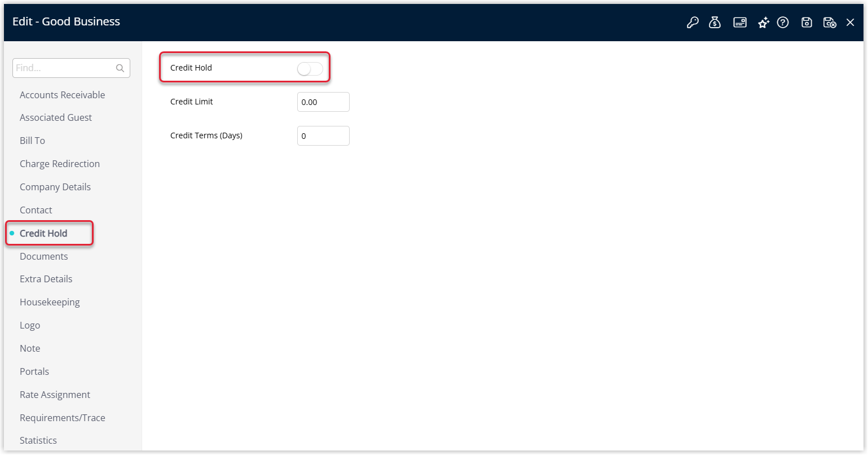
Task: Click the credit card icon
Action: [740, 23]
